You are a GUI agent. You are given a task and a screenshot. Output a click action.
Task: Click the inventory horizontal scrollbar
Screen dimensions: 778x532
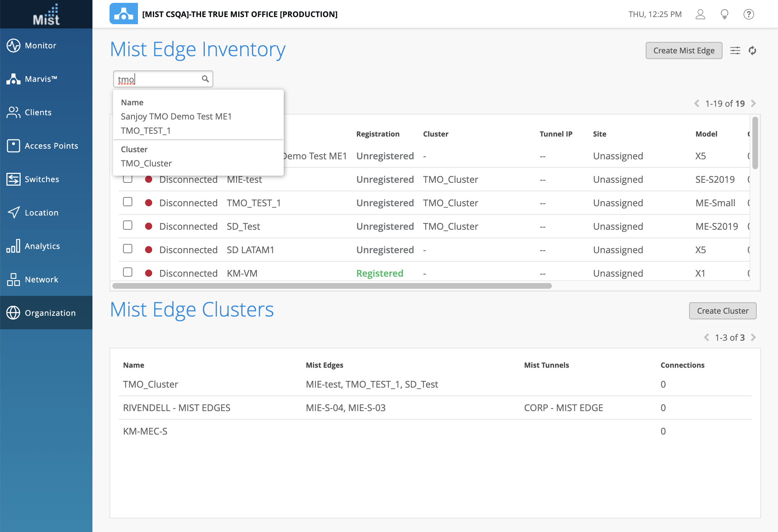coord(331,286)
